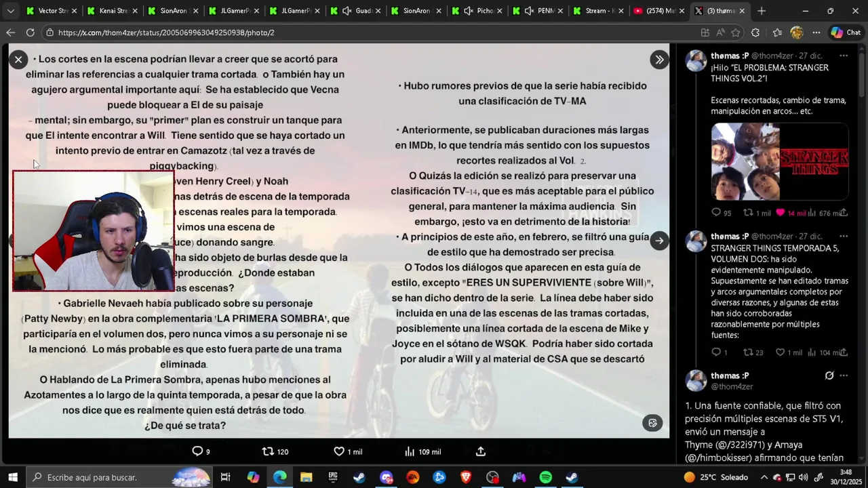Screen dimensions: 868x488
Task: Open a new browser tab
Action: click(x=762, y=11)
